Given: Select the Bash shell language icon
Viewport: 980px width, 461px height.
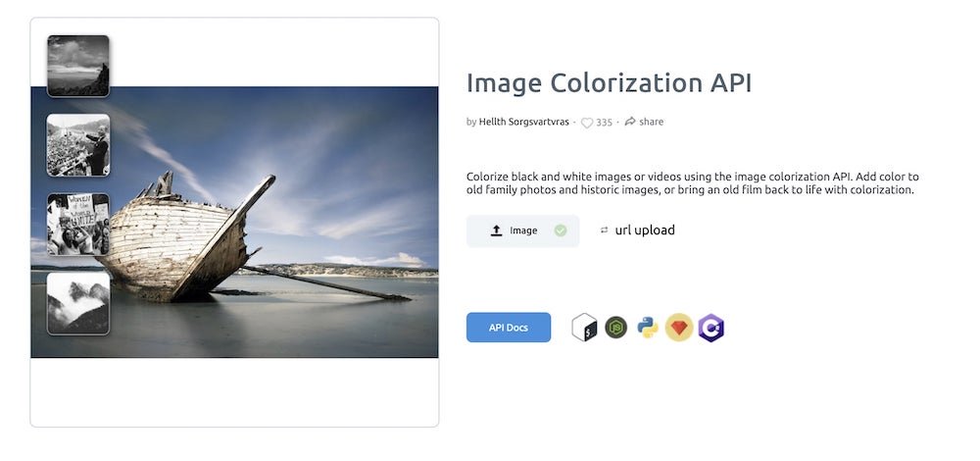Looking at the screenshot, I should point(584,328).
